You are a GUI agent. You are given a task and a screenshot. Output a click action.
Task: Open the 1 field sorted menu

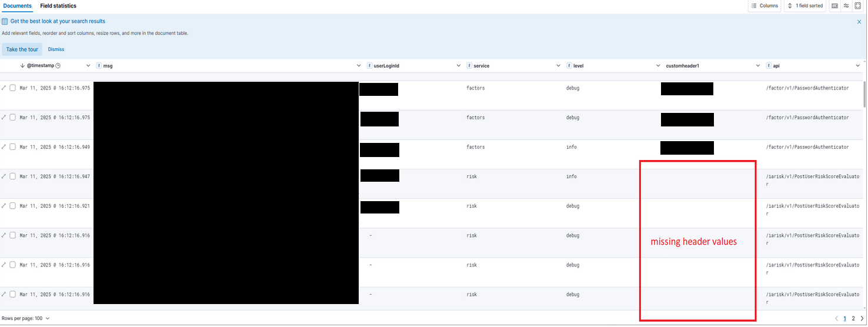(806, 6)
